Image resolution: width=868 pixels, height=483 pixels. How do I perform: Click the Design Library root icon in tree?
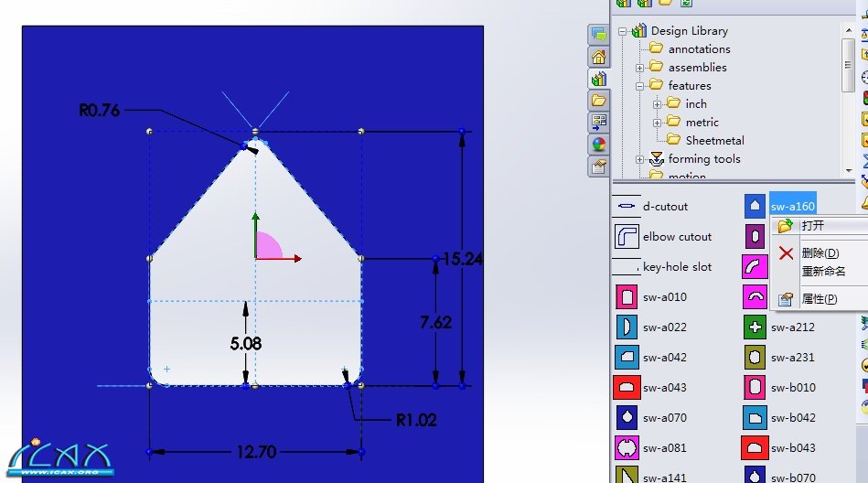coord(639,30)
